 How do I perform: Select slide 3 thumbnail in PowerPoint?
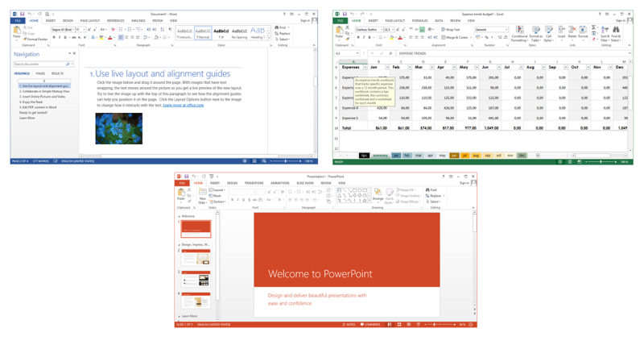pyautogui.click(x=196, y=279)
